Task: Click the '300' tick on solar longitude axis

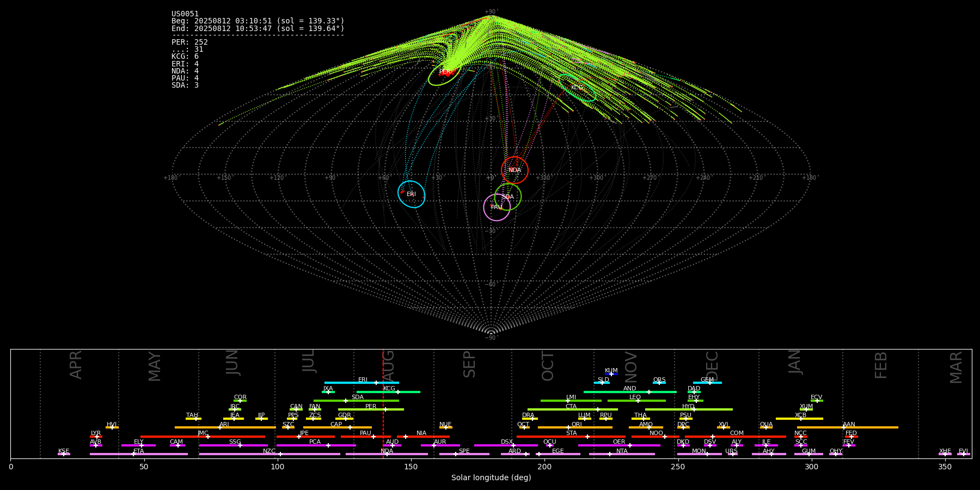Action: click(811, 467)
